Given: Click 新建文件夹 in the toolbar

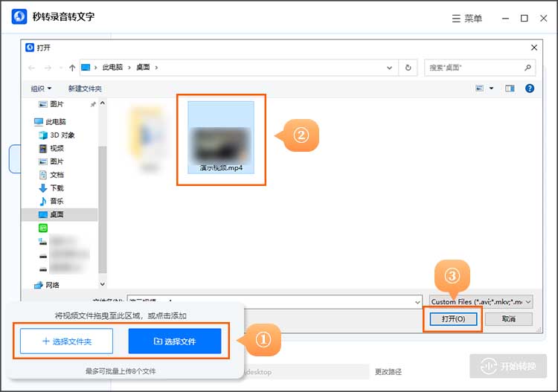Looking at the screenshot, I should (85, 89).
